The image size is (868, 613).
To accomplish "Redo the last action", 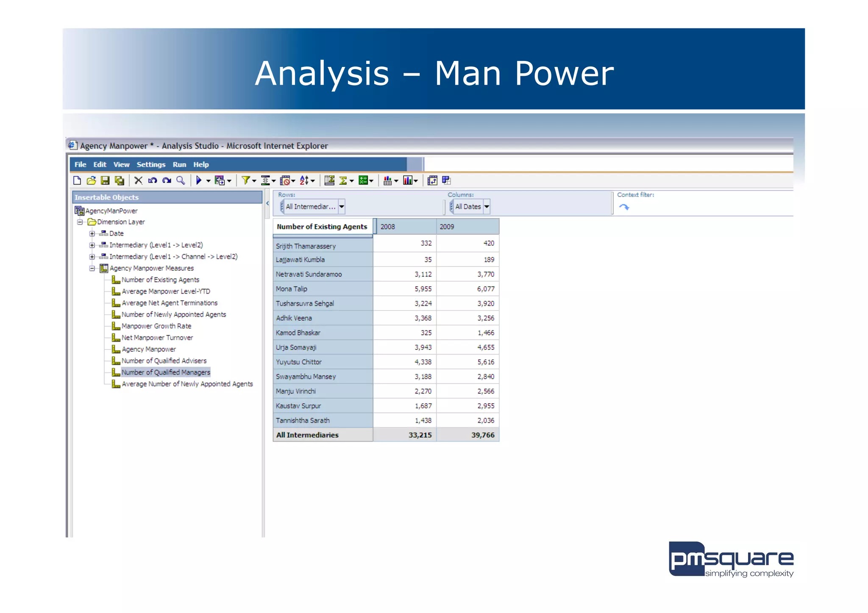I will pos(167,180).
